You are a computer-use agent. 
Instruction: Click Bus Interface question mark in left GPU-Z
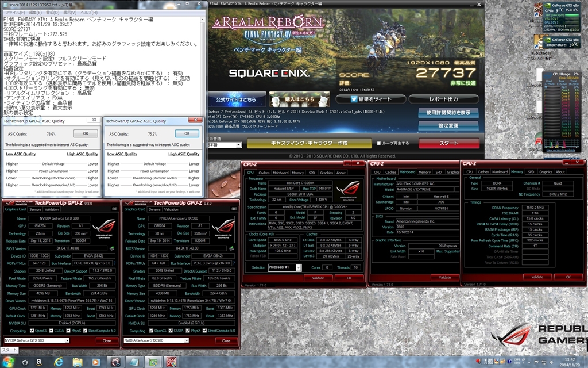[x=114, y=263]
